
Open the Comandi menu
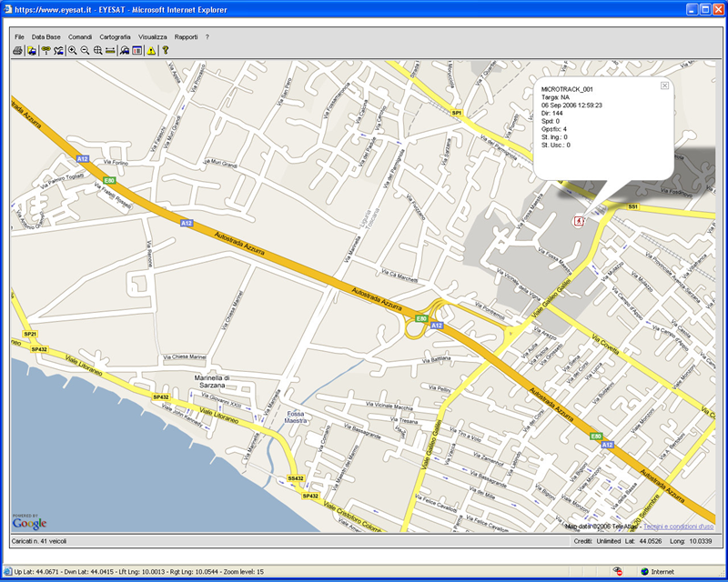pos(80,37)
